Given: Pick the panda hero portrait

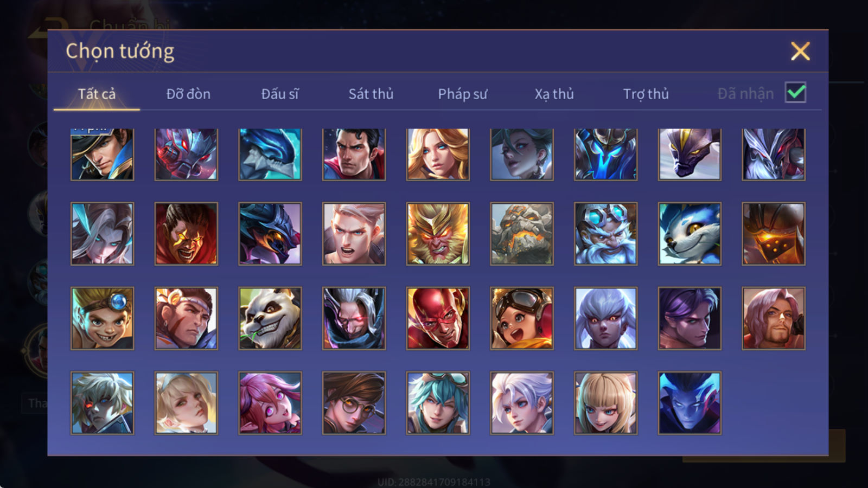Looking at the screenshot, I should point(270,318).
